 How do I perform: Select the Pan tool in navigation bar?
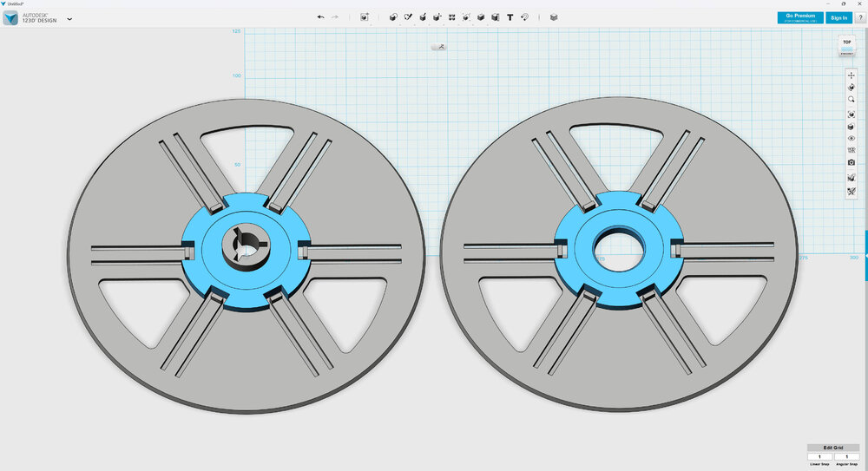click(852, 75)
